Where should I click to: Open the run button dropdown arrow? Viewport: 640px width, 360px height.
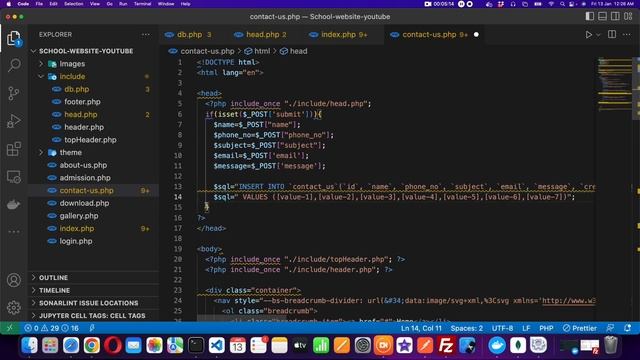point(598,35)
